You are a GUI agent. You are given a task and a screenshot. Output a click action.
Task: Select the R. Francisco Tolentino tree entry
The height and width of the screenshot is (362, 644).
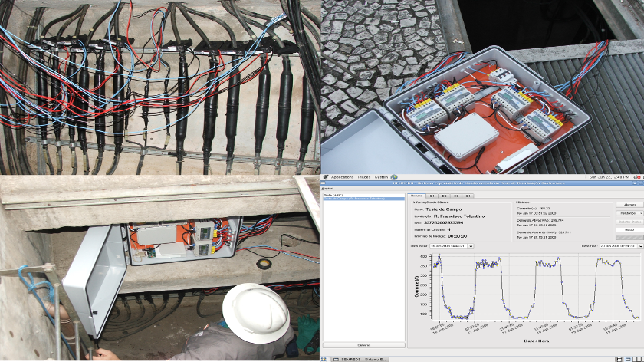click(354, 199)
